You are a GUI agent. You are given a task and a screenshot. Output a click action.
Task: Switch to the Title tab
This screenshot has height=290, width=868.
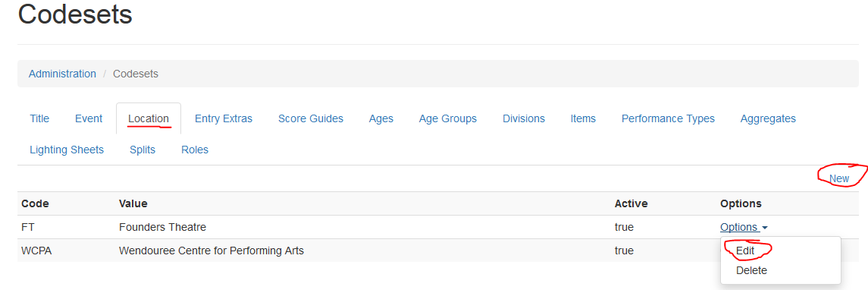tap(39, 118)
